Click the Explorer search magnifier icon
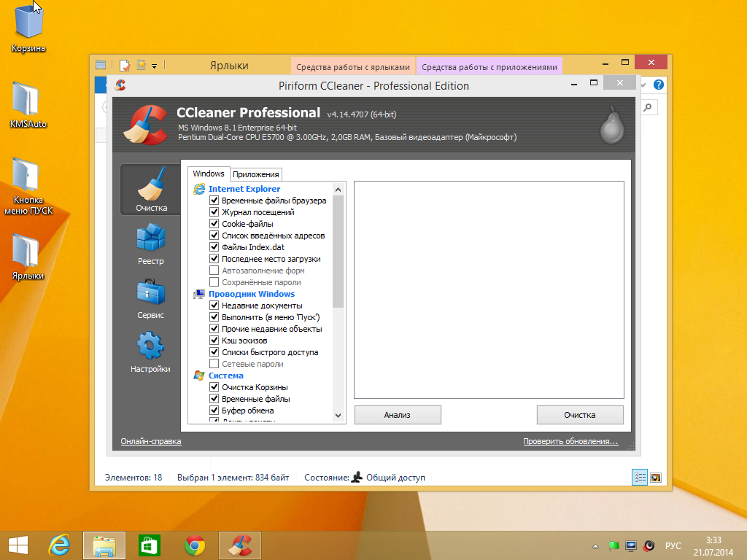This screenshot has width=747, height=560. coord(648,108)
